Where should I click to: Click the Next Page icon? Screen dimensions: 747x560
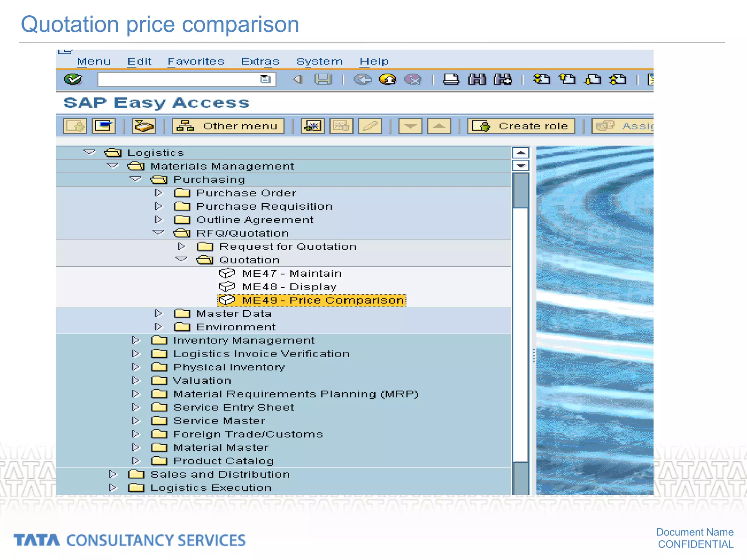click(592, 79)
